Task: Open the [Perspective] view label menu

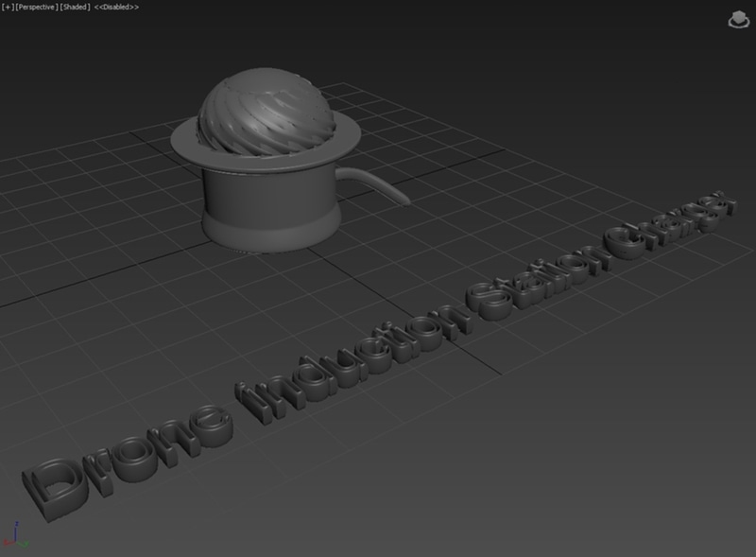Action: [x=37, y=8]
